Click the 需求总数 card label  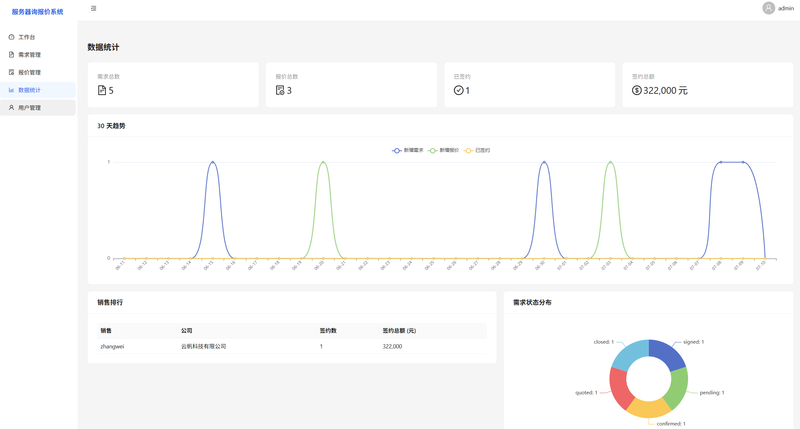click(109, 77)
